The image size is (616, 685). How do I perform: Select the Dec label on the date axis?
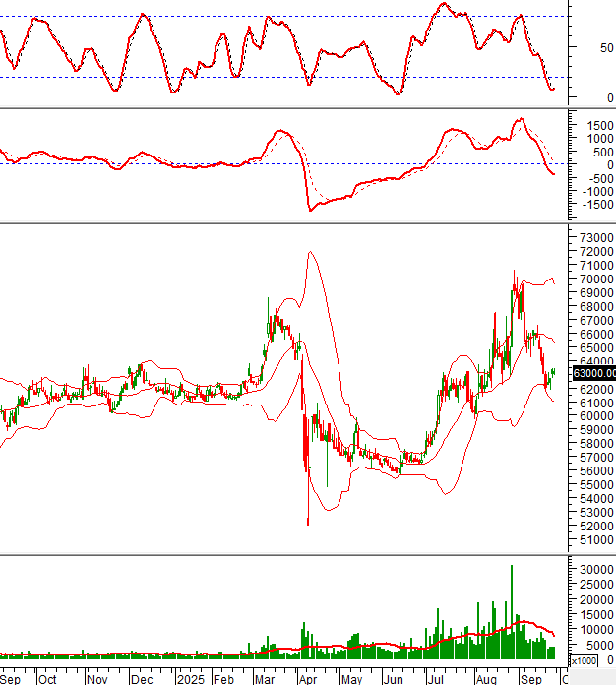[x=142, y=678]
